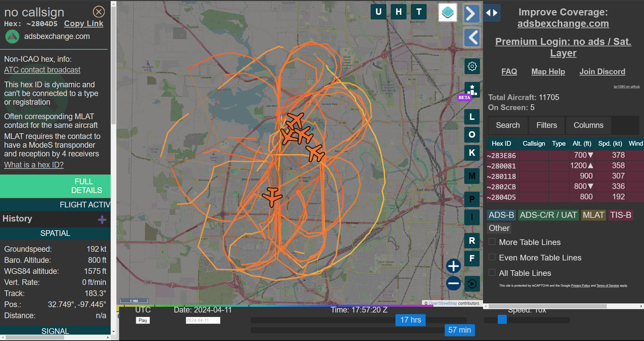Click the FLIGHT ACTIVITY button
This screenshot has width=644, height=341.
[x=55, y=205]
